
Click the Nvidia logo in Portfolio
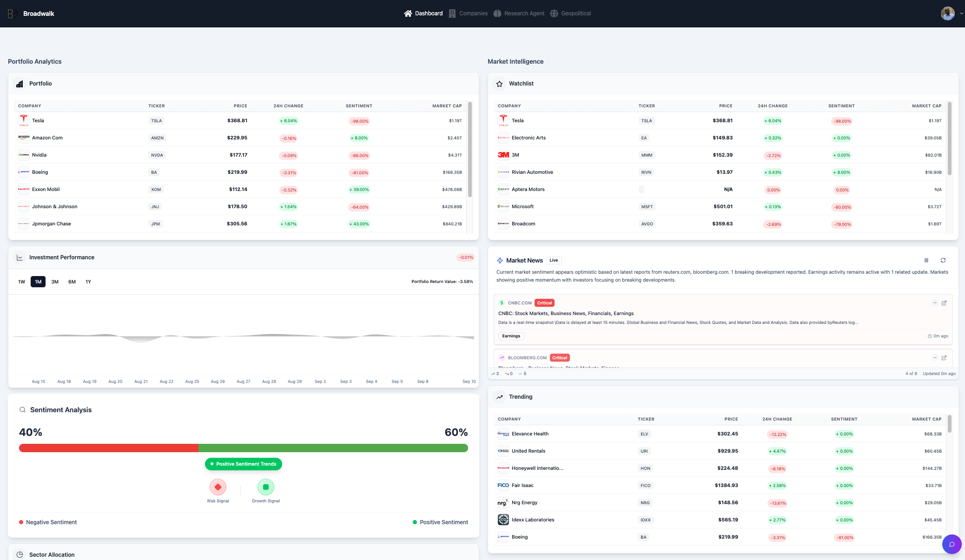click(24, 155)
